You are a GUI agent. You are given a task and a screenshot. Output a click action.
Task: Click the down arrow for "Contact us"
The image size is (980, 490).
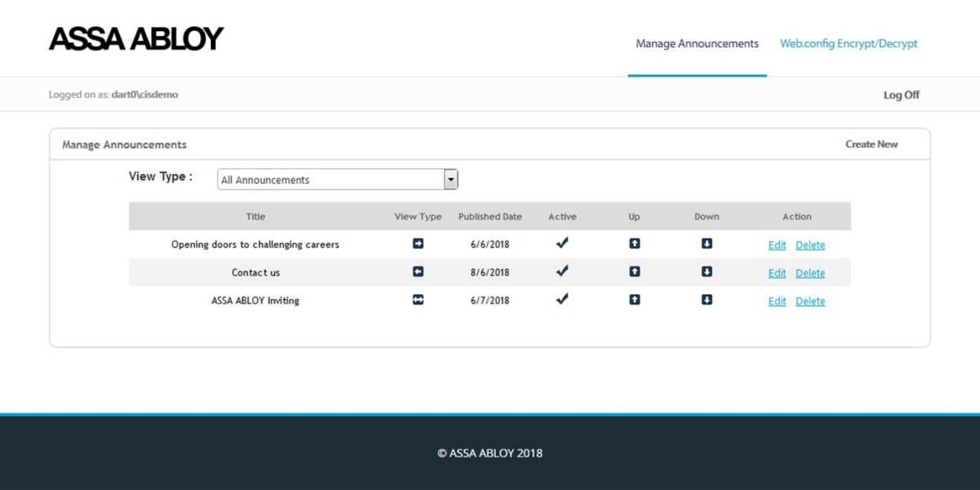point(706,271)
